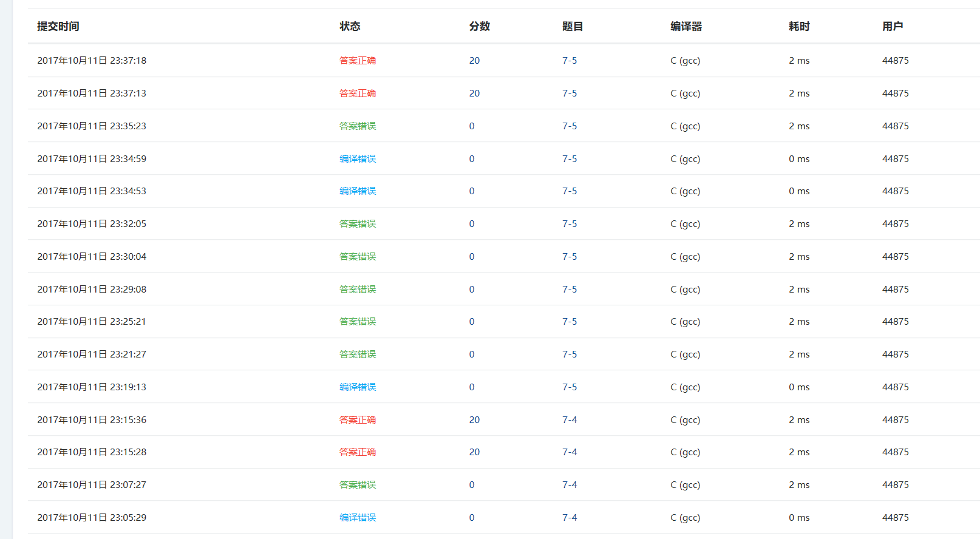
Task: Open problem 7-5 link in 23:34:59 row
Action: pyautogui.click(x=570, y=159)
